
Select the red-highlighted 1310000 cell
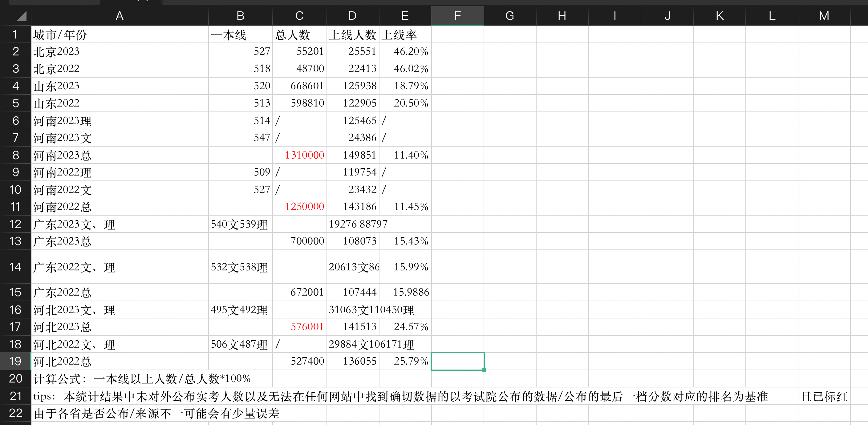(x=300, y=155)
